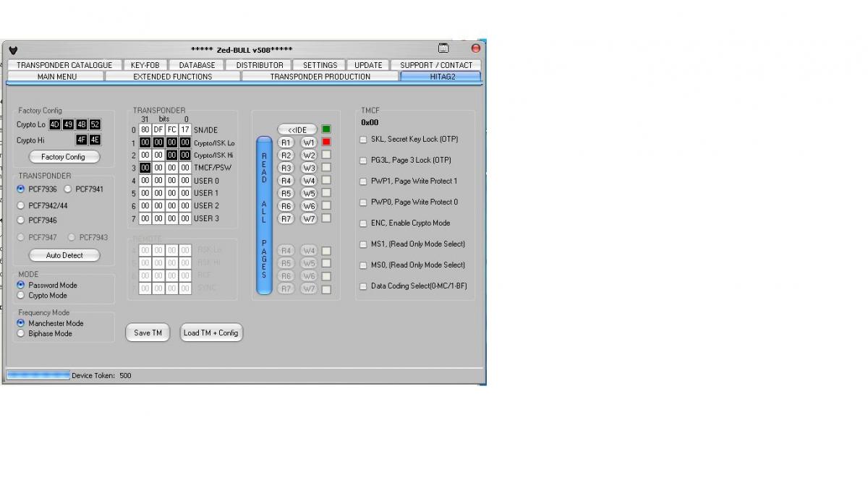Click the R3 read button
This screenshot has height=488, width=868.
[x=286, y=168]
